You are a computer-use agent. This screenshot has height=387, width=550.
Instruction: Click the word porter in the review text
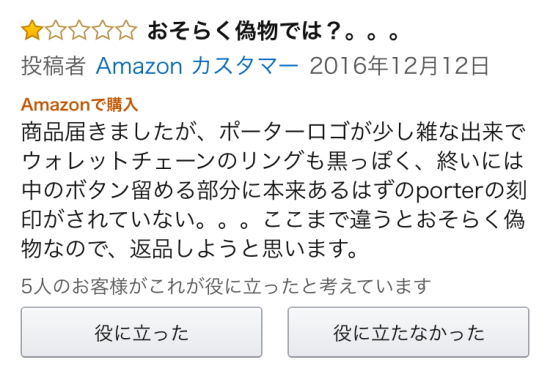(x=450, y=191)
